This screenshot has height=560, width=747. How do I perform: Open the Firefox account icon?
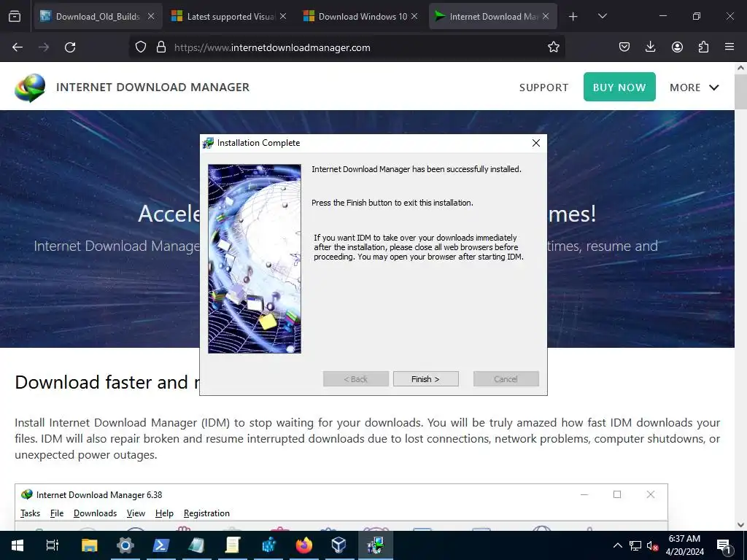click(677, 47)
